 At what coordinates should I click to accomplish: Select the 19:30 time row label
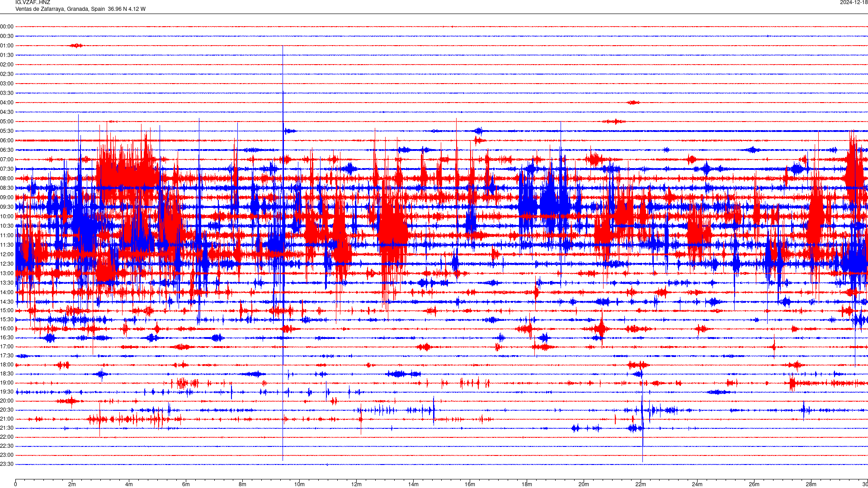click(7, 392)
